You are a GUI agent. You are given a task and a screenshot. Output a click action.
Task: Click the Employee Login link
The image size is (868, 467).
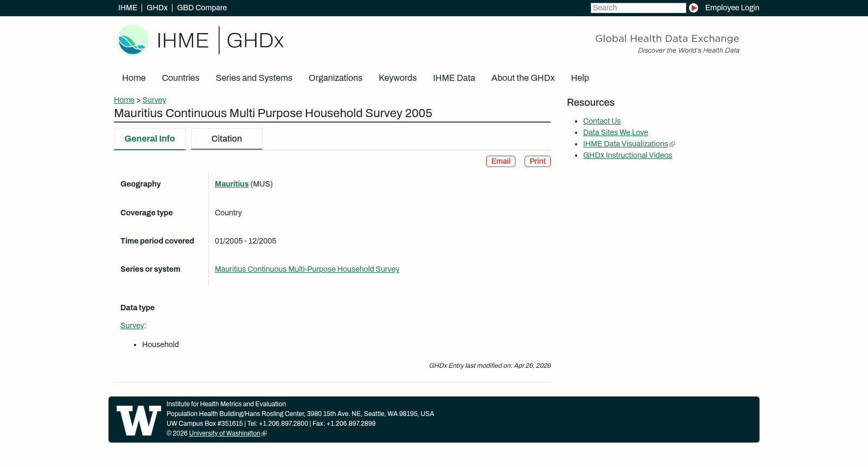[732, 8]
